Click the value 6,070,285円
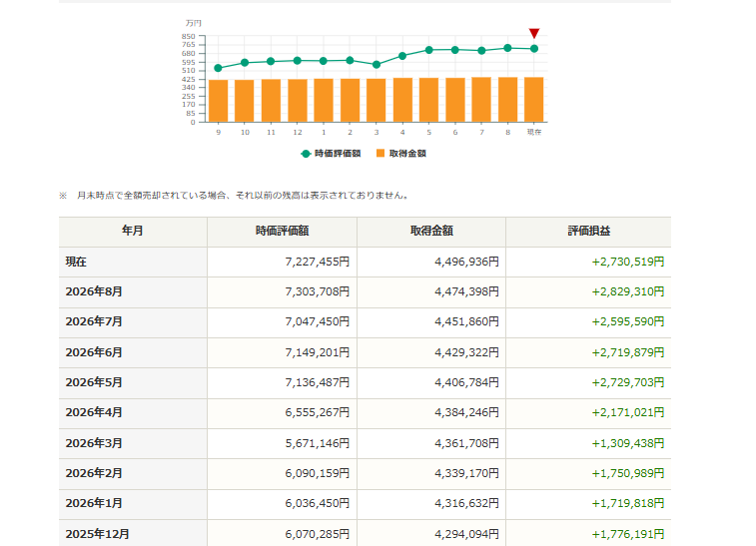Viewport: 756px width, 546px height. tap(318, 534)
